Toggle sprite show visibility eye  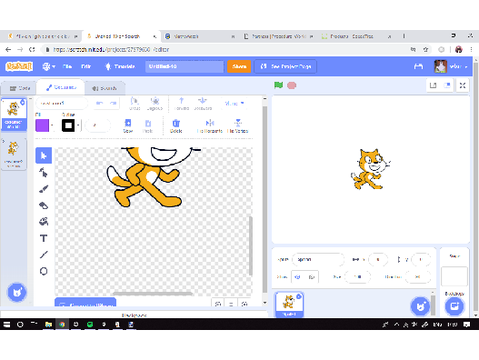point(298,277)
